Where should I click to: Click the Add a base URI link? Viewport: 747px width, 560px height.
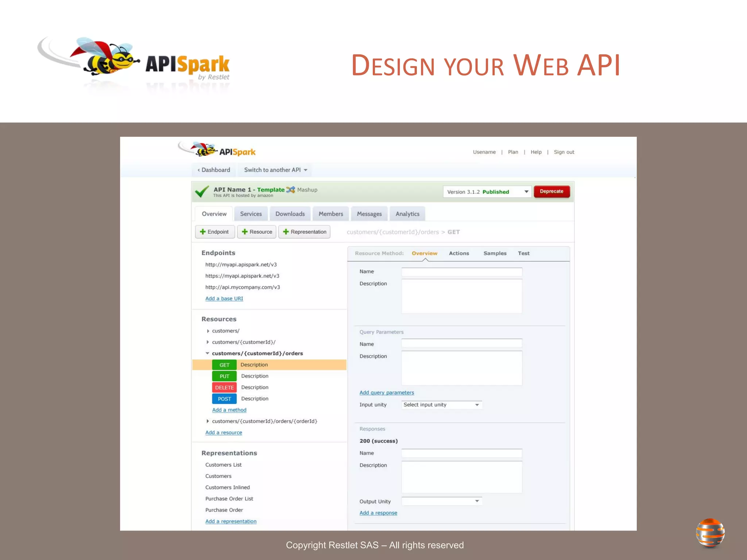tap(224, 299)
